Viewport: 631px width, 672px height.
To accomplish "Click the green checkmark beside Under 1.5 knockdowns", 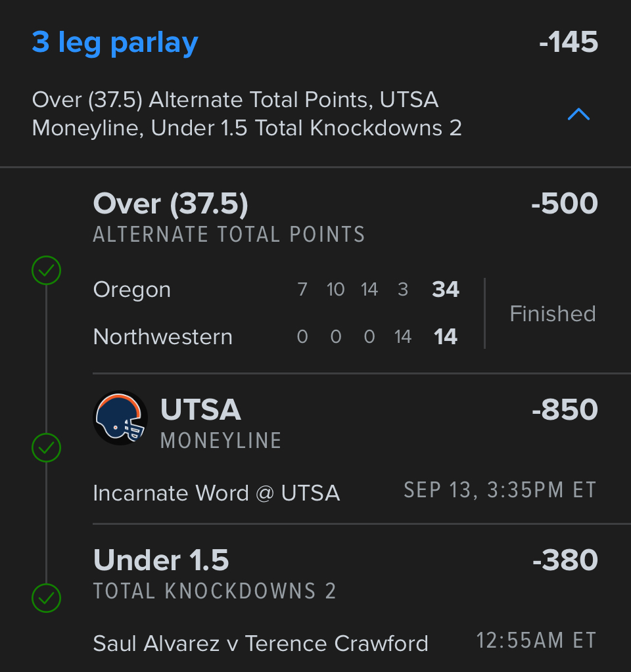I will tap(47, 598).
